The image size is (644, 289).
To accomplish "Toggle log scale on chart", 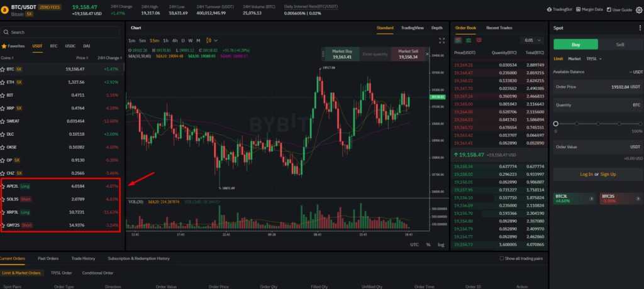I will click(441, 244).
